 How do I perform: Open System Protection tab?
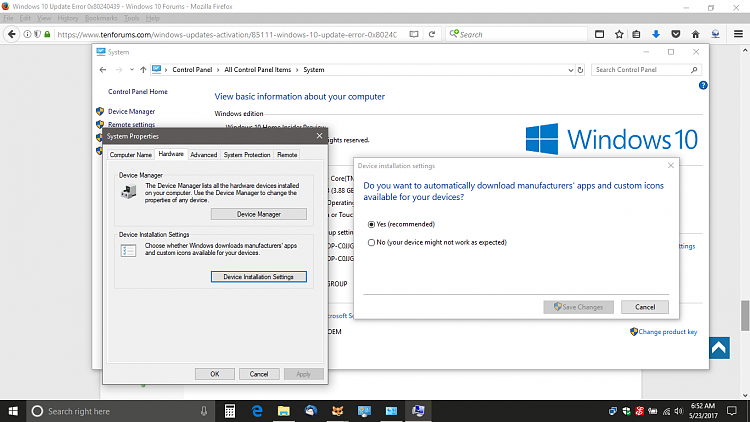point(247,155)
